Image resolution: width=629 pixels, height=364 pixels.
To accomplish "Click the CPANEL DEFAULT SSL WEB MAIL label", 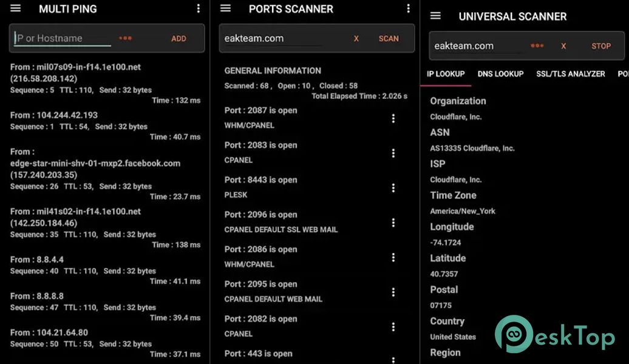I will tap(280, 230).
